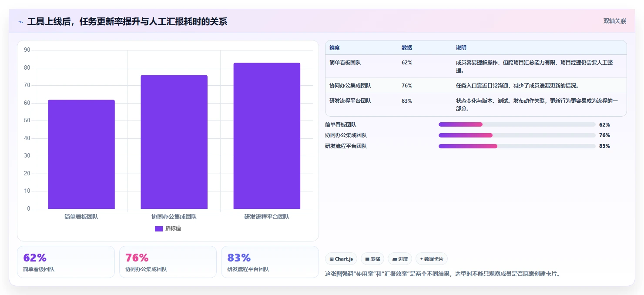
Task: Click the 62% value beside progress bar
Action: click(x=604, y=124)
